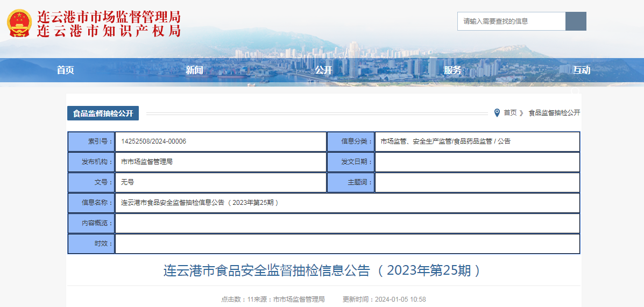This screenshot has height=307, width=644.
Task: Click the 信息分类 label cell
Action: tap(351, 141)
